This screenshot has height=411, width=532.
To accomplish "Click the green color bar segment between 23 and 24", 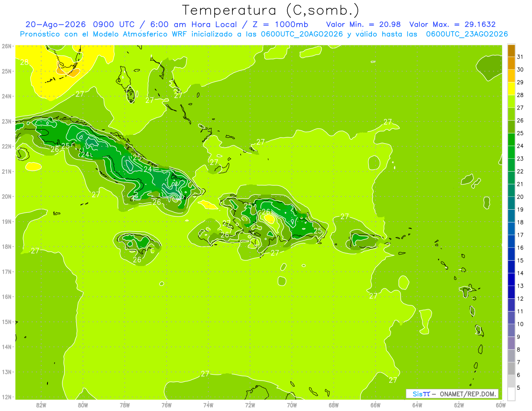I will click(x=511, y=153).
